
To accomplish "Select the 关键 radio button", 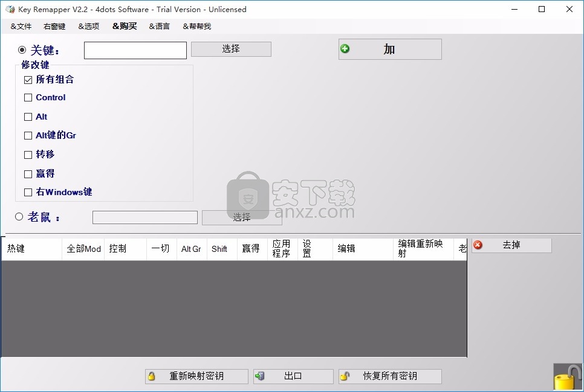I will (x=22, y=50).
